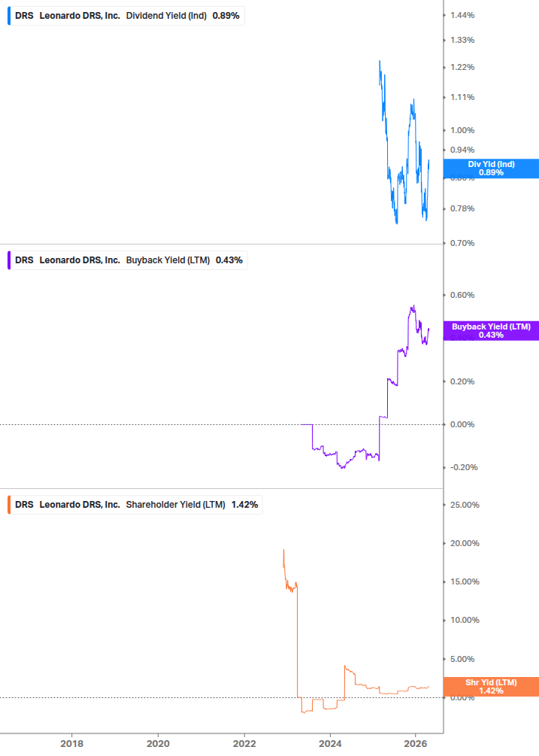Click the 2022 label on the time axis
The height and width of the screenshot is (756, 539).
(244, 743)
